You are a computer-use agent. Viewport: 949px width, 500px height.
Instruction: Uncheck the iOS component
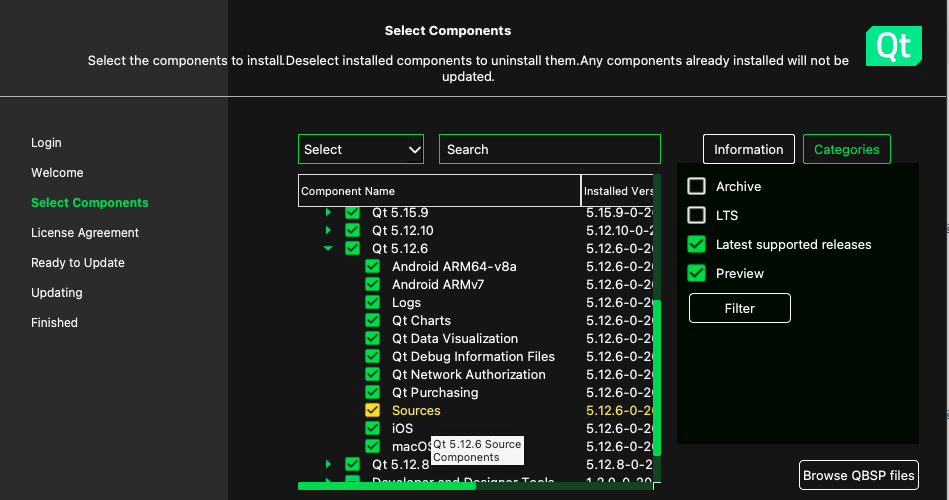(372, 428)
